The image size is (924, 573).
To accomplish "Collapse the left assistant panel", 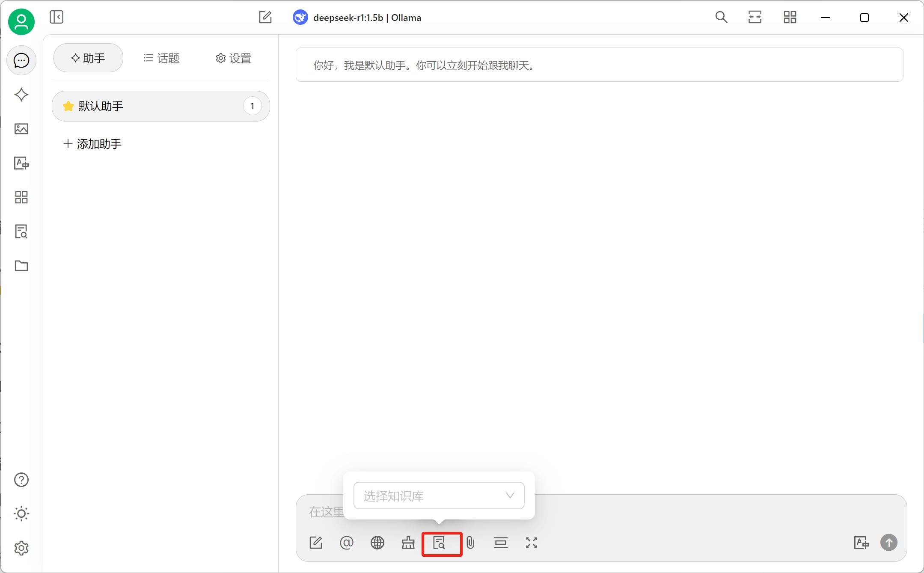I will tap(56, 17).
